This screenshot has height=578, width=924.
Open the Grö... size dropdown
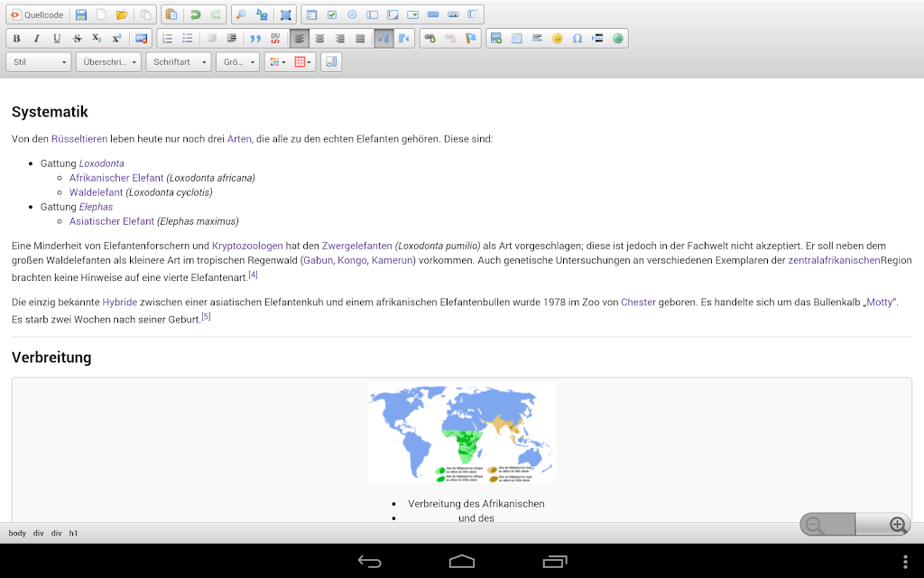[237, 62]
